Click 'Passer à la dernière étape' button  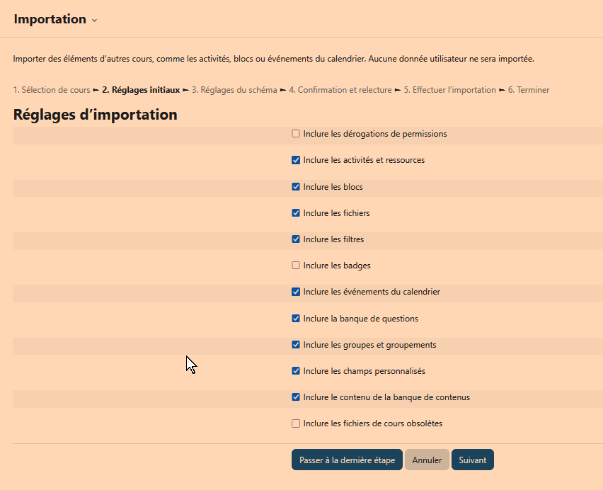point(347,460)
